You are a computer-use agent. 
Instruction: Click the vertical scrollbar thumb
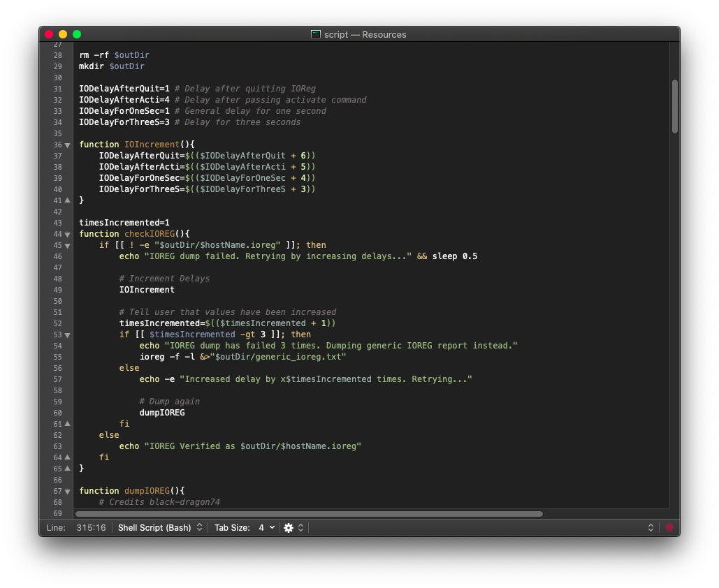(x=674, y=106)
